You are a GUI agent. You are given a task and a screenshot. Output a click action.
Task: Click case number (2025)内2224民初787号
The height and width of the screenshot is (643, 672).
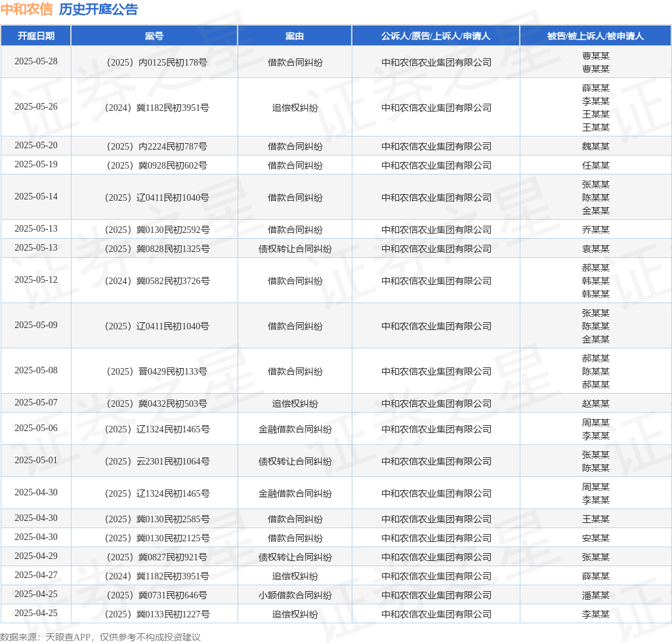pyautogui.click(x=157, y=146)
